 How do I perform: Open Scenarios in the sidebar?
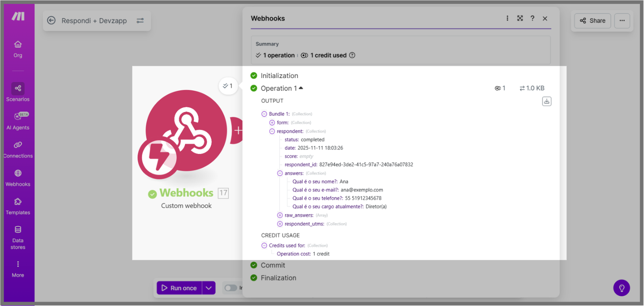(x=18, y=92)
